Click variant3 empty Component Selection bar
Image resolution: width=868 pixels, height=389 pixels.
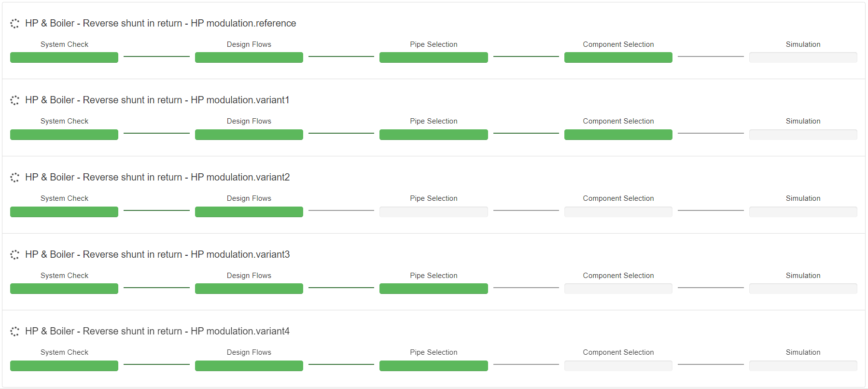tap(618, 289)
